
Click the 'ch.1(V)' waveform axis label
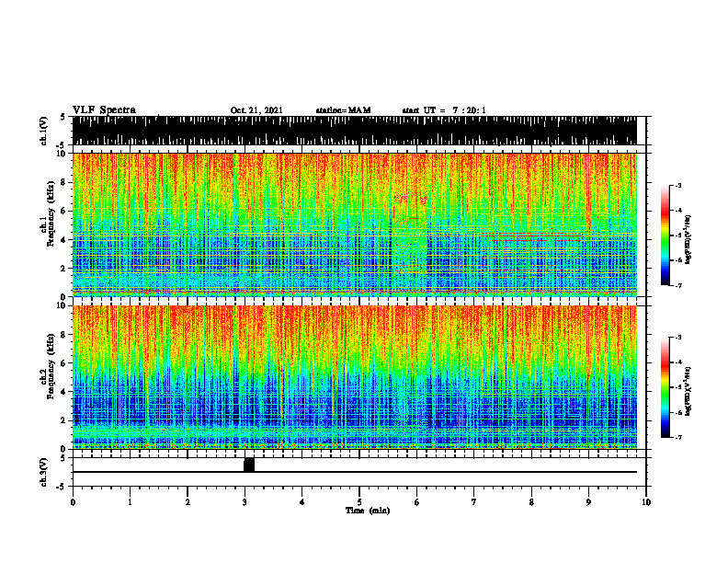click(x=44, y=131)
